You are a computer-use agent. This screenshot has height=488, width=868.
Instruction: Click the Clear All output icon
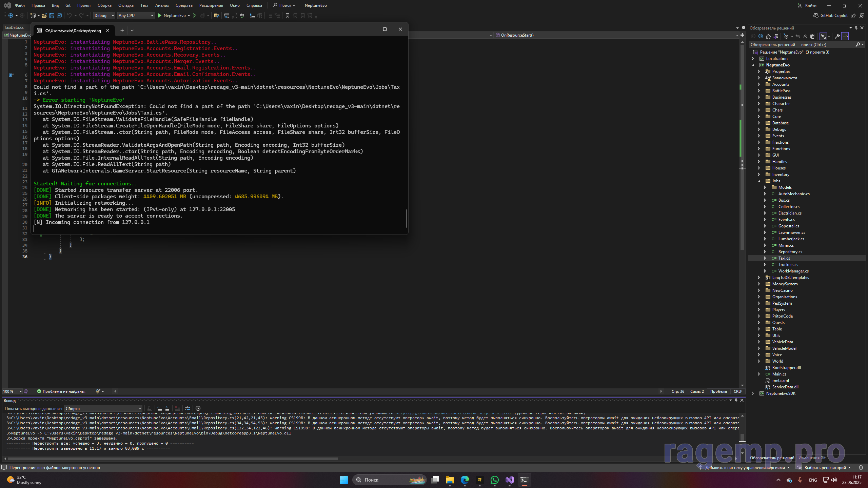[178, 408]
